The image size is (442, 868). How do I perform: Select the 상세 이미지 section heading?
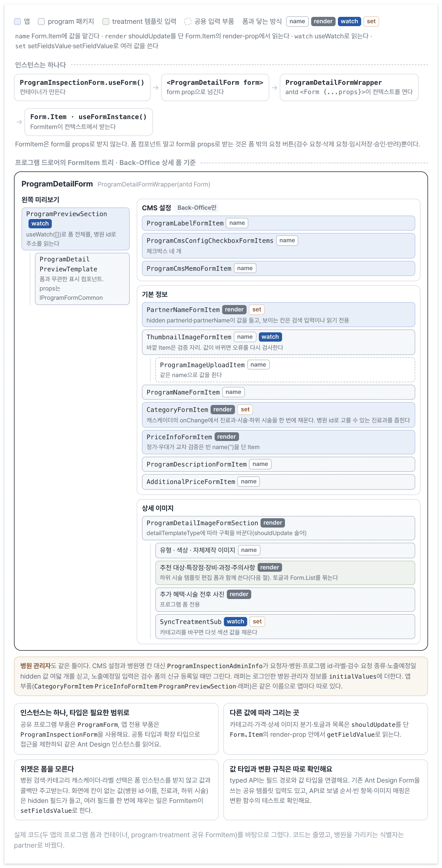(158, 508)
